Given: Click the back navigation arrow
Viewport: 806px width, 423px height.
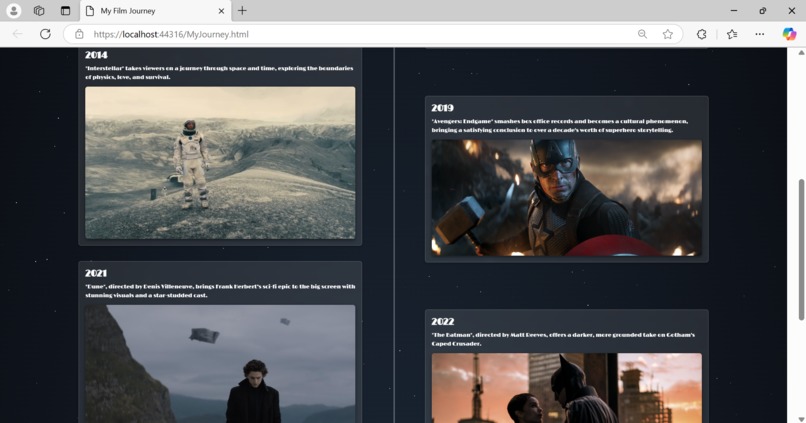Looking at the screenshot, I should [x=17, y=34].
